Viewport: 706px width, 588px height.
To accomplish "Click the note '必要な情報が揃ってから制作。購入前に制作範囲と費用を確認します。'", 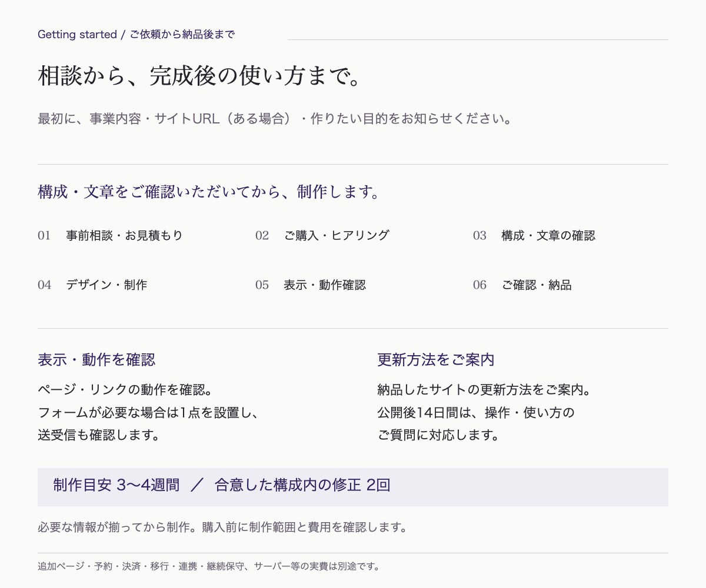I will coord(222,527).
